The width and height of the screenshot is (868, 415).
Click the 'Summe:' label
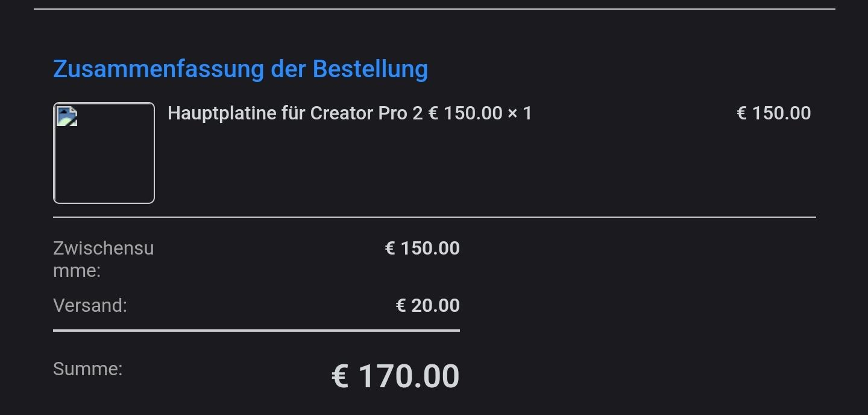[87, 369]
